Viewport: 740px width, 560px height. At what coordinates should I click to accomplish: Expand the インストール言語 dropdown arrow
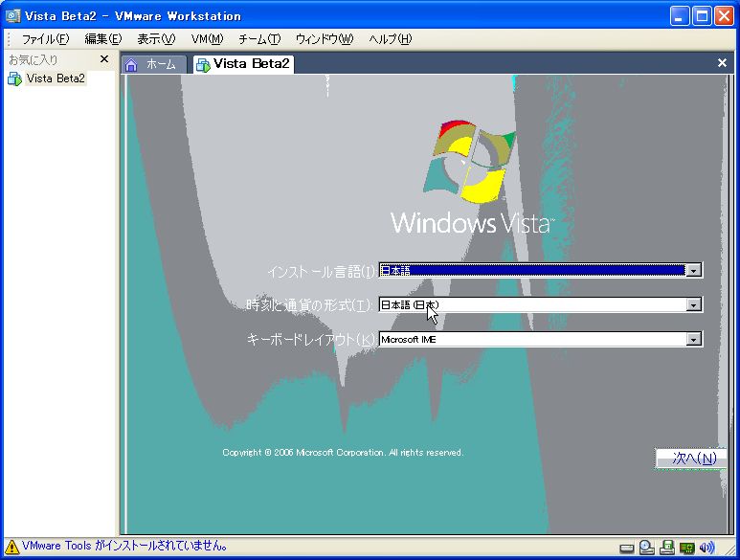693,270
